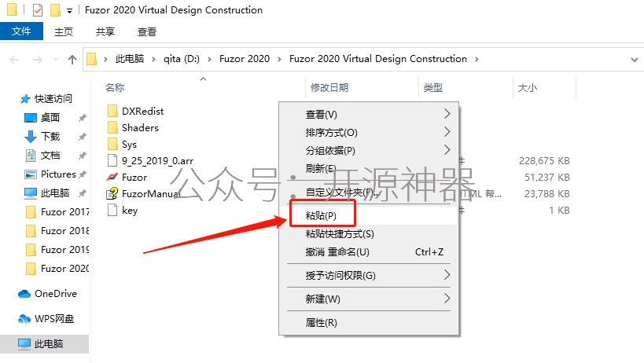Click the 1 KB size cell
This screenshot has width=644, height=363.
[x=559, y=211]
